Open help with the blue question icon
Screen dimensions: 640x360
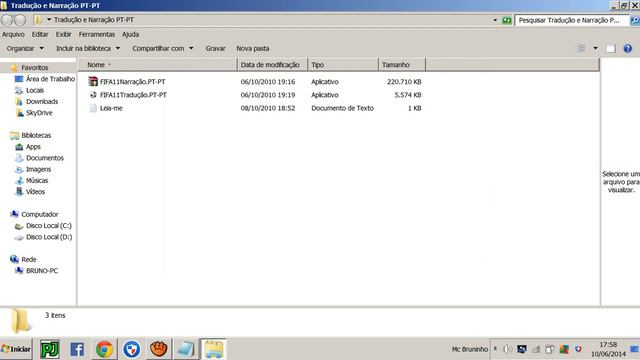pos(628,49)
